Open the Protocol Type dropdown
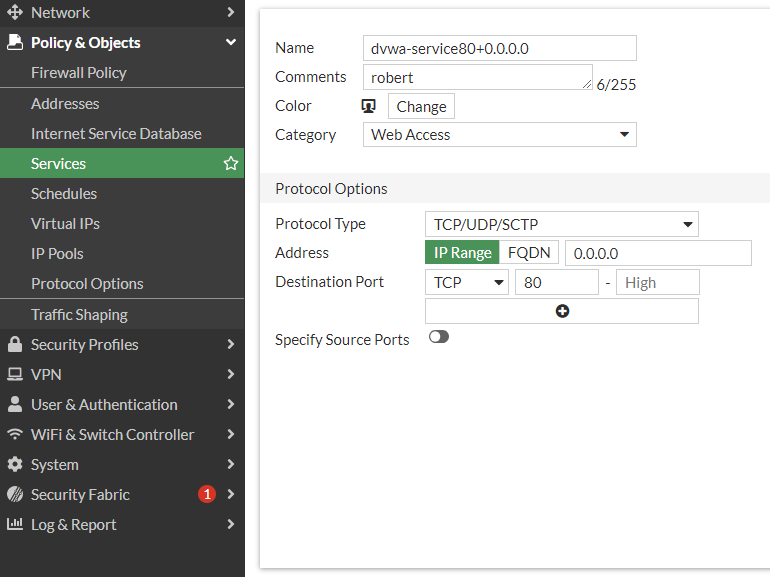 click(561, 224)
